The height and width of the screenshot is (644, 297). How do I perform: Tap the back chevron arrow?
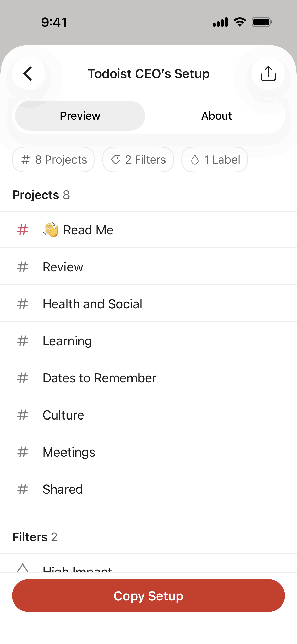pyautogui.click(x=28, y=74)
